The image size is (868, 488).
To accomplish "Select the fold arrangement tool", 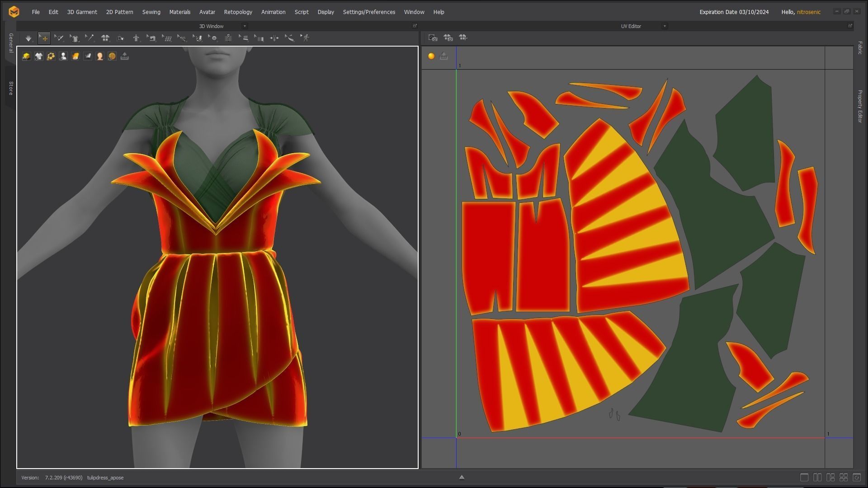I will 244,38.
